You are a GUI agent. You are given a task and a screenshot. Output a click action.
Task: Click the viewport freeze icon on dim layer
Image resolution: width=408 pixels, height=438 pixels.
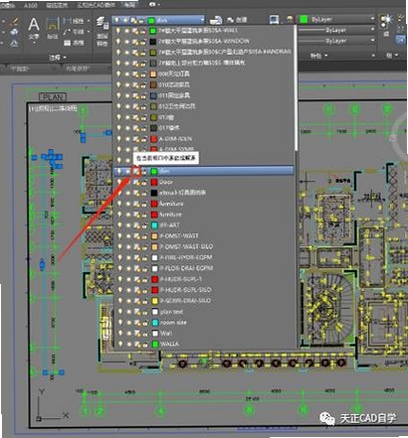[136, 171]
